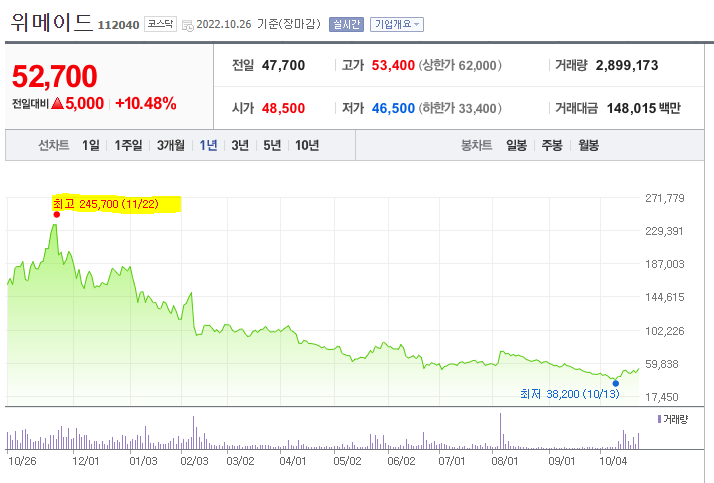Open the 주봉 weekly candle chart
Screen dimensions: 714x483
pyautogui.click(x=552, y=145)
